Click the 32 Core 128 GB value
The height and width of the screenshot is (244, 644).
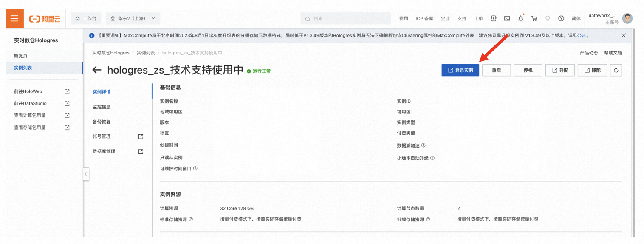coord(237,208)
